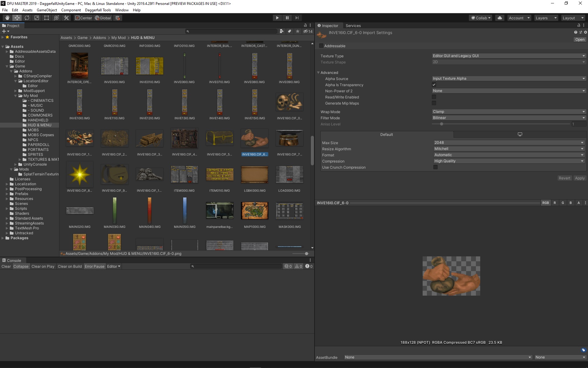Open import settings gear menu
The width and height of the screenshot is (588, 368).
pyautogui.click(x=585, y=32)
